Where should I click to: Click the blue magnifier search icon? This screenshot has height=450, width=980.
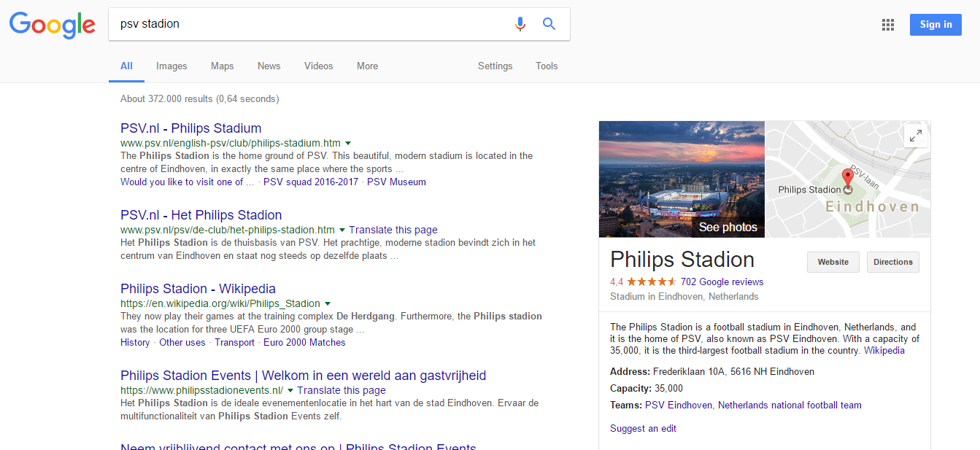coord(549,24)
